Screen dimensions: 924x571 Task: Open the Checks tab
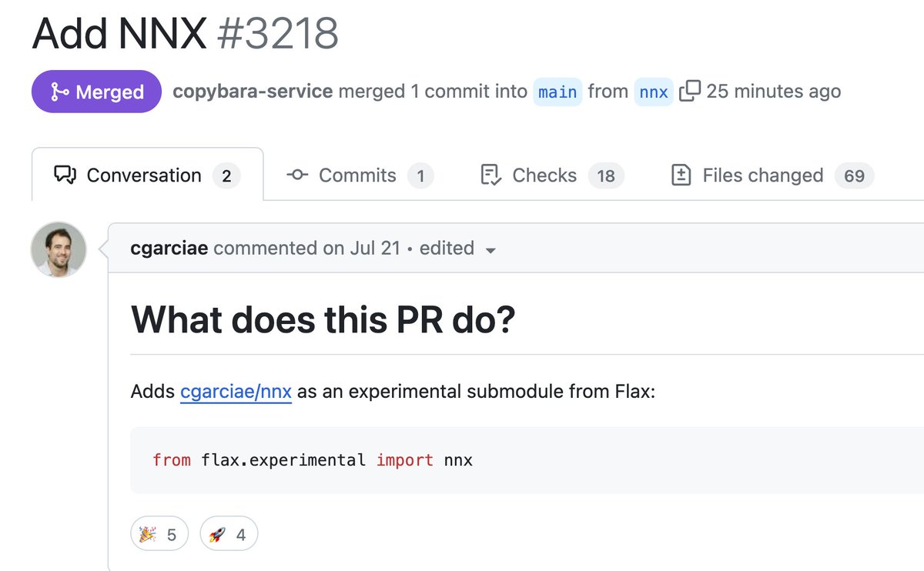pos(551,175)
